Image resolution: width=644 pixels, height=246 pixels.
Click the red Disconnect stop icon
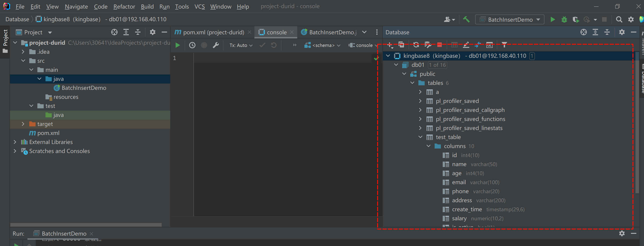pyautogui.click(x=439, y=45)
